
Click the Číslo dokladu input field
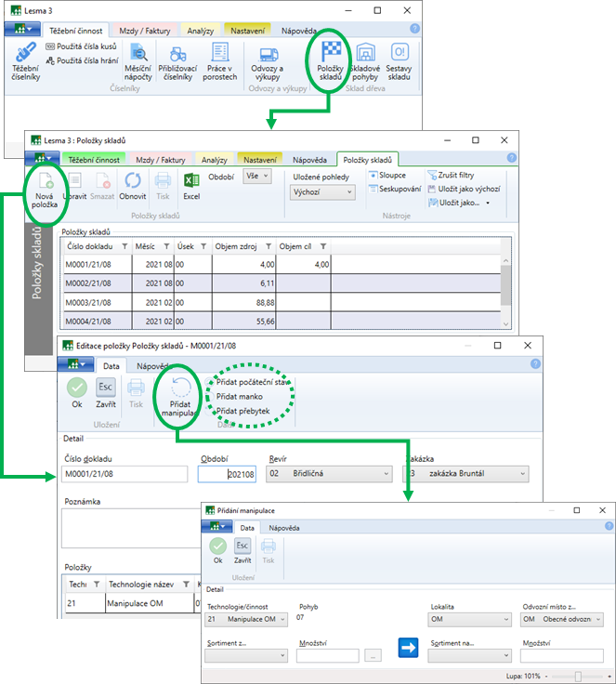point(125,474)
